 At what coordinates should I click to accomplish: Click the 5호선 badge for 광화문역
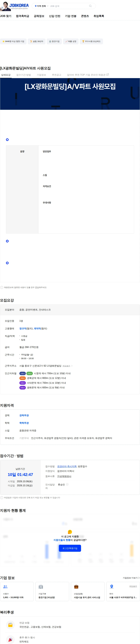tap(22, 388)
